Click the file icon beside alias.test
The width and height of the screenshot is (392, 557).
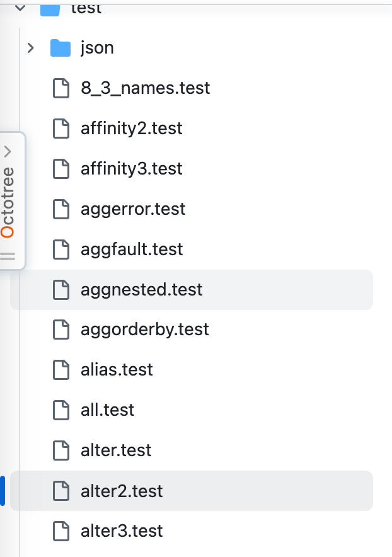61,370
